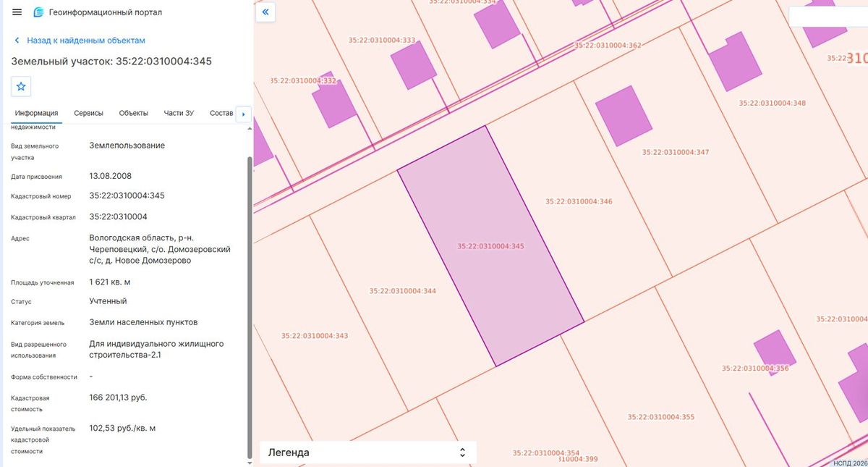This screenshot has width=868, height=467.
Task: Click parcel label 35:22:0310004:332 on the map
Action: [x=305, y=80]
